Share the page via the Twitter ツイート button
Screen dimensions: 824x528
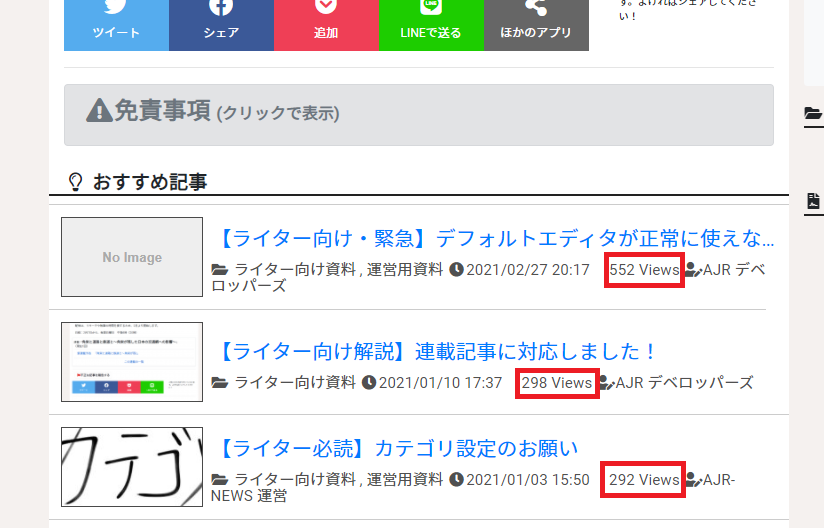point(116,23)
